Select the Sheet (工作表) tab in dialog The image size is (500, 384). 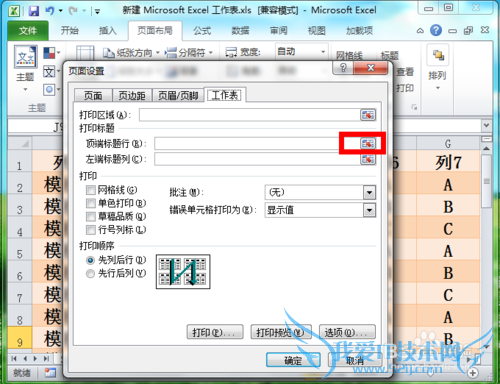225,95
